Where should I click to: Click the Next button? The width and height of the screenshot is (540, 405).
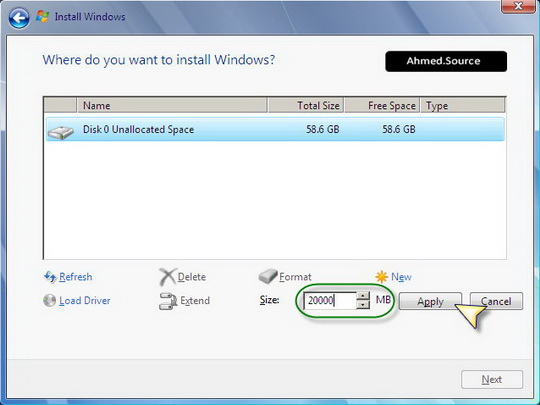(x=492, y=380)
